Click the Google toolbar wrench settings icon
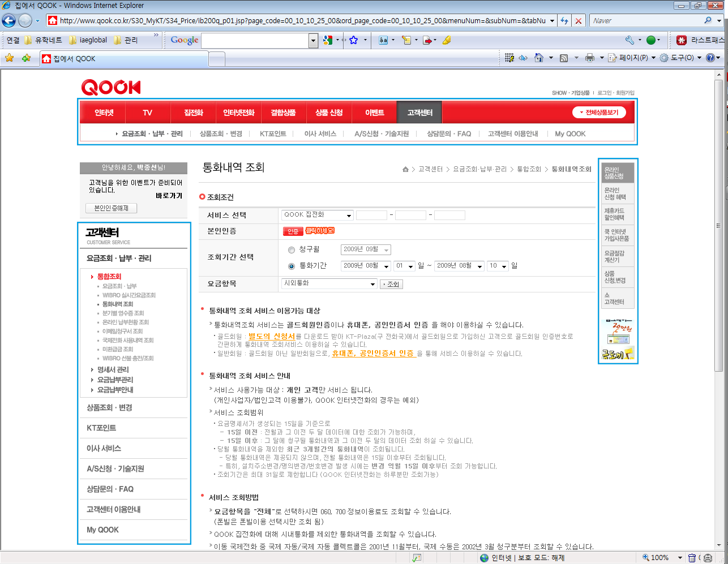The height and width of the screenshot is (564, 728). pos(629,40)
